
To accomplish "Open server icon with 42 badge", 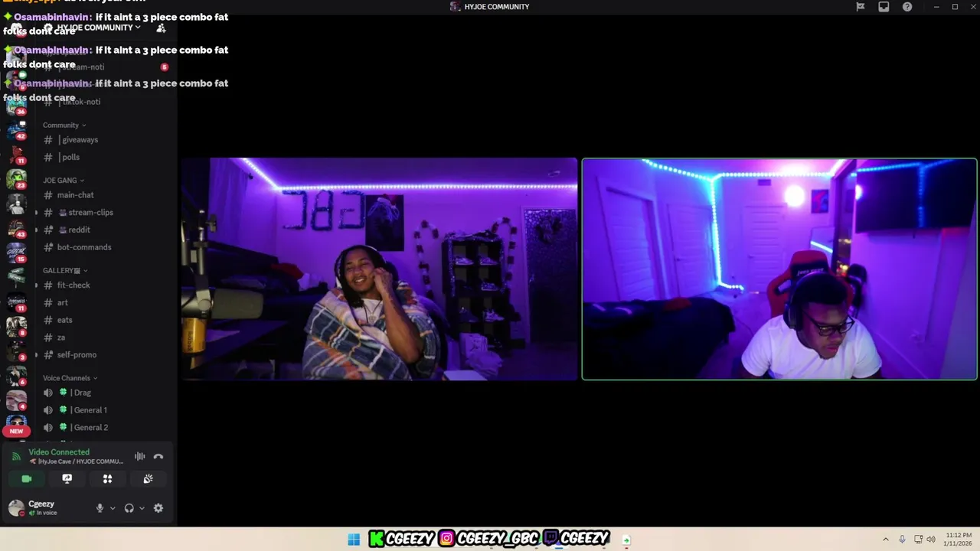I will pos(16,130).
